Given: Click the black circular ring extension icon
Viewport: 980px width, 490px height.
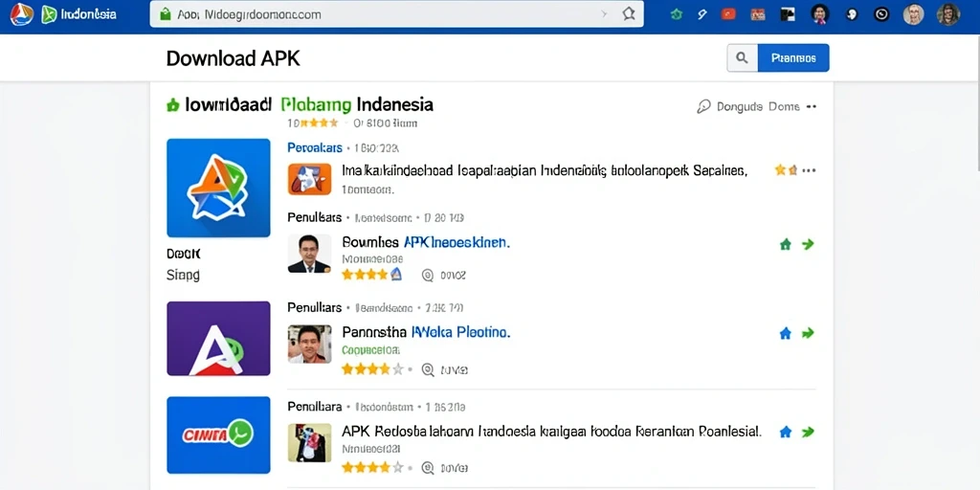Looking at the screenshot, I should point(881,13).
